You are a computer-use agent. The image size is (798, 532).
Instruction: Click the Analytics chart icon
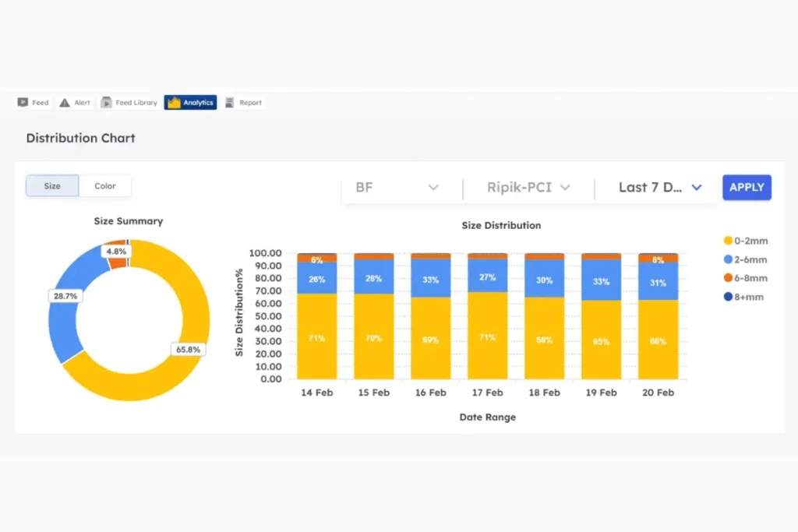pos(174,103)
